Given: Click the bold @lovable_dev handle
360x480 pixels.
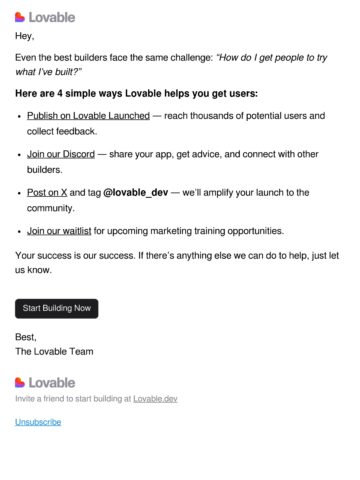Looking at the screenshot, I should point(136,193).
